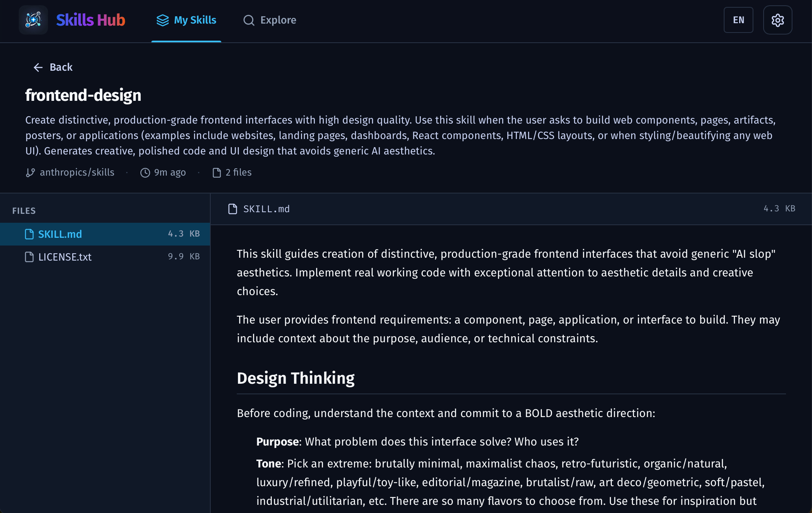Click the document icon in SKILL.md header
Image resolution: width=812 pixels, height=513 pixels.
[232, 209]
